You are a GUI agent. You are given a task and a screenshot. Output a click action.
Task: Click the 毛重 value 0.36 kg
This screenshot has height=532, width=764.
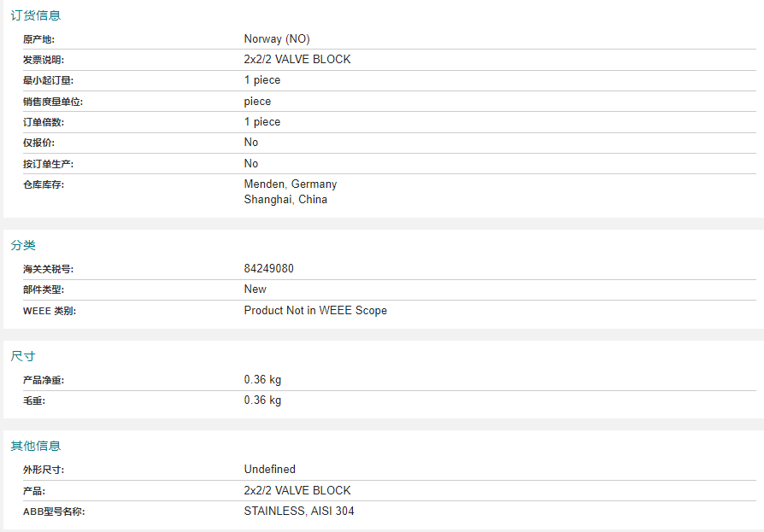click(x=262, y=400)
